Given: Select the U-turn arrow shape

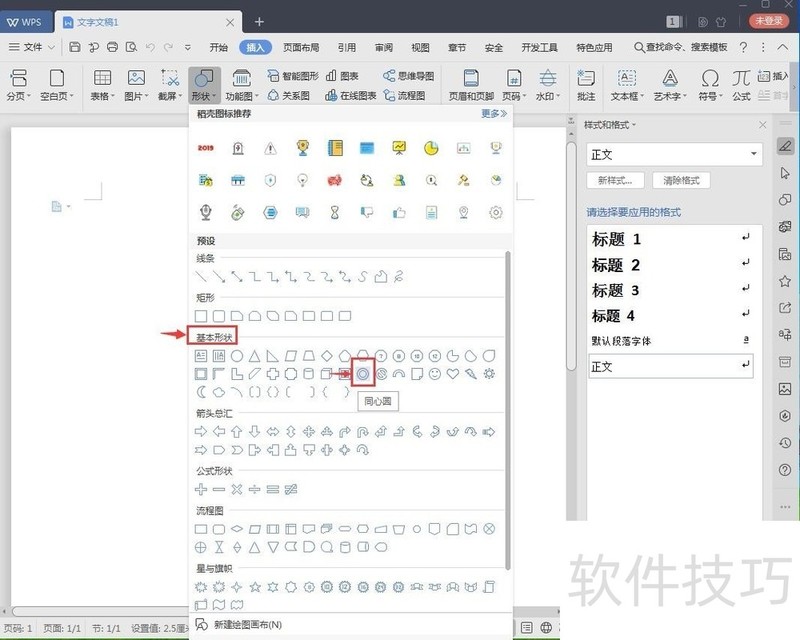Looking at the screenshot, I should (363, 432).
